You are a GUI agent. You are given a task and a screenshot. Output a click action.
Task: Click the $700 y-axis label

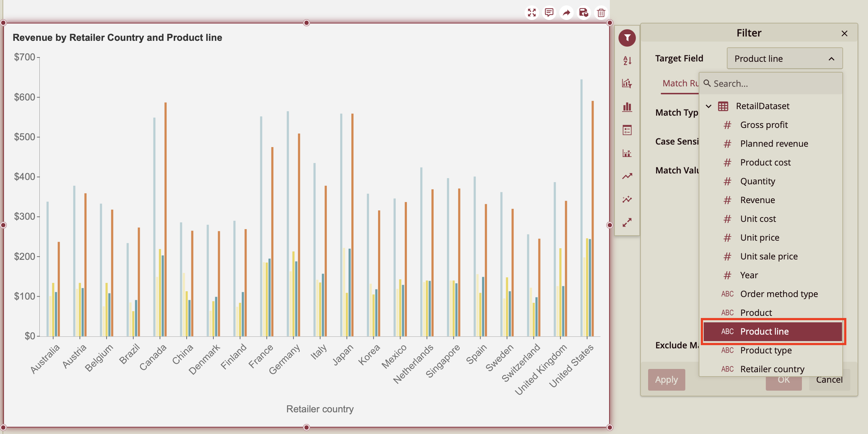[x=25, y=57]
